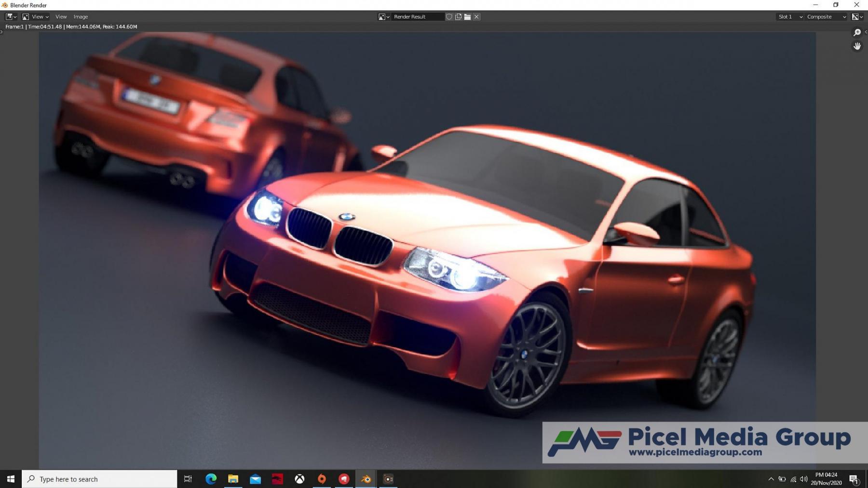Open image file with folder icon

[467, 17]
